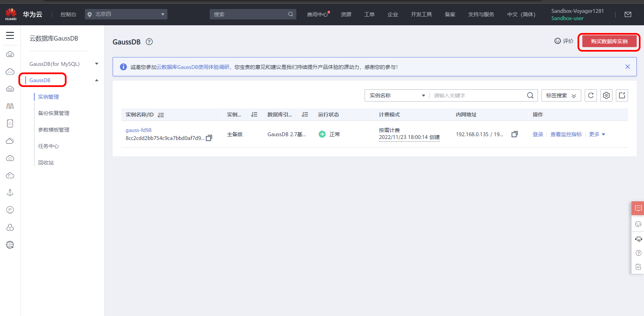Select 实例管理 in side menu
Image resolution: width=644 pixels, height=316 pixels.
click(49, 97)
